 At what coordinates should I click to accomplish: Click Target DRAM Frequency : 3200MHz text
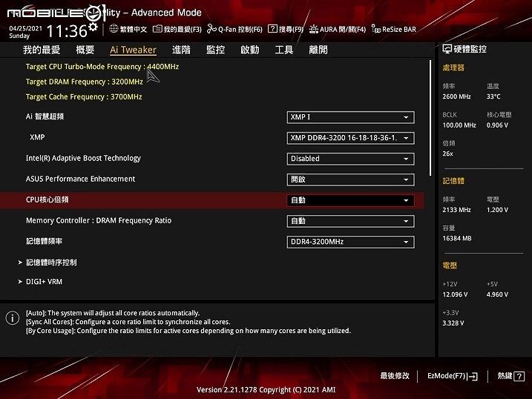pos(84,82)
